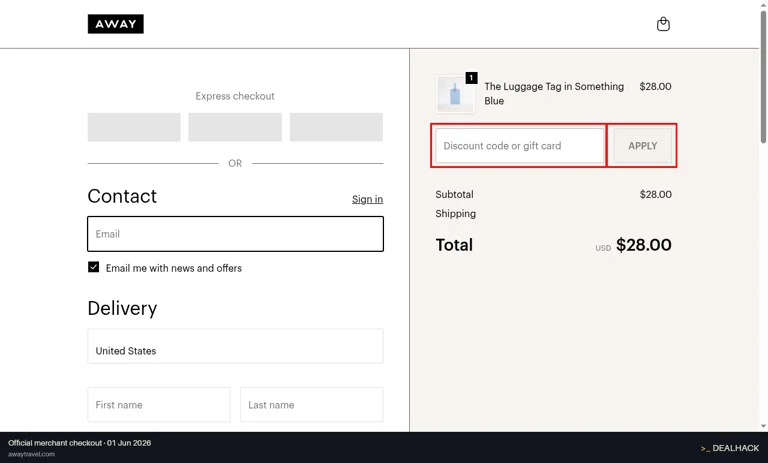Screen dimensions: 768x463
Task: Click the Sign in link
Action: pos(367,199)
